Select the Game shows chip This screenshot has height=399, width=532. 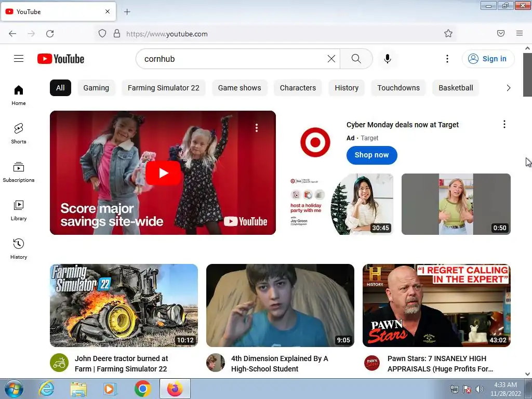pyautogui.click(x=240, y=88)
